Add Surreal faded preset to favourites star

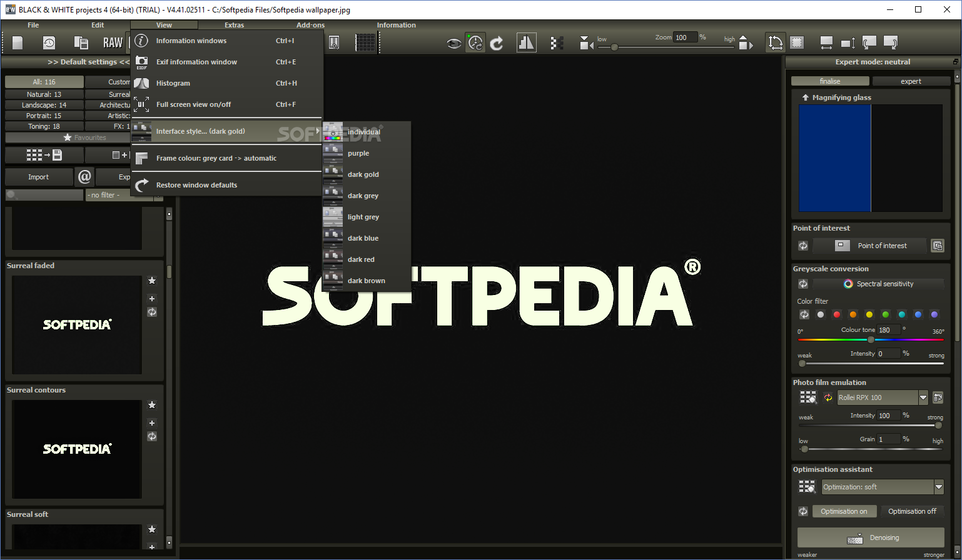(x=152, y=281)
